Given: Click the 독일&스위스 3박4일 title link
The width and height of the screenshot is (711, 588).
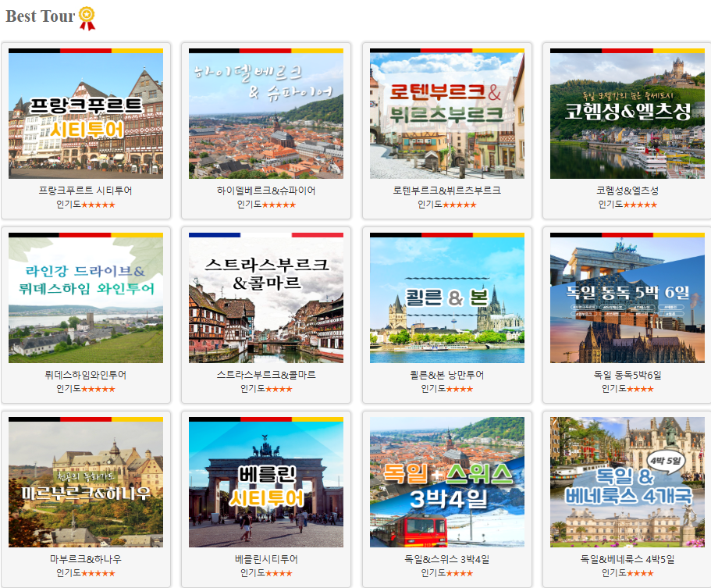Looking at the screenshot, I should (447, 559).
